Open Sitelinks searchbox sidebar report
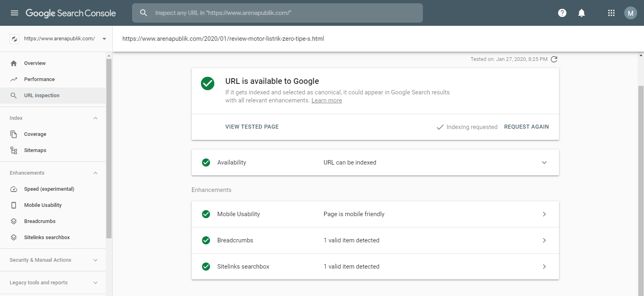 53,238
